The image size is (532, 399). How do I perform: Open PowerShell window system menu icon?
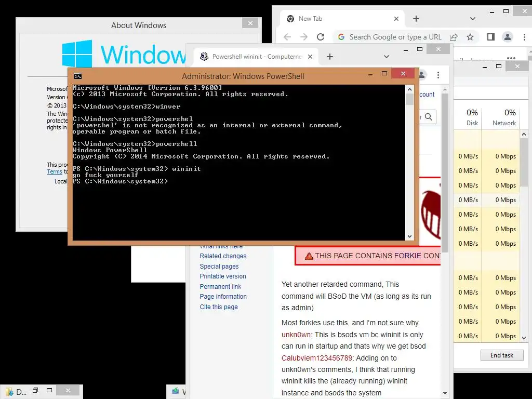pyautogui.click(x=78, y=76)
